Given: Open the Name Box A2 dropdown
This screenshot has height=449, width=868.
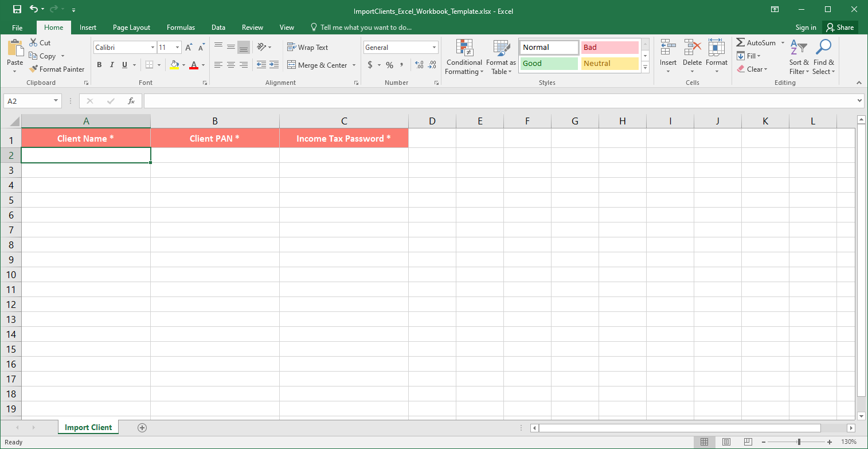Looking at the screenshot, I should click(56, 101).
